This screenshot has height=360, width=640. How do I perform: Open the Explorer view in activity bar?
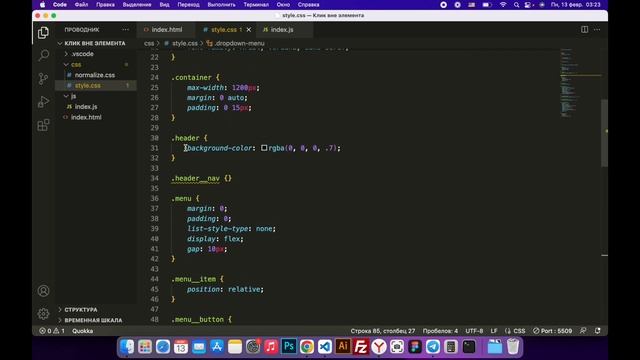coord(43,33)
